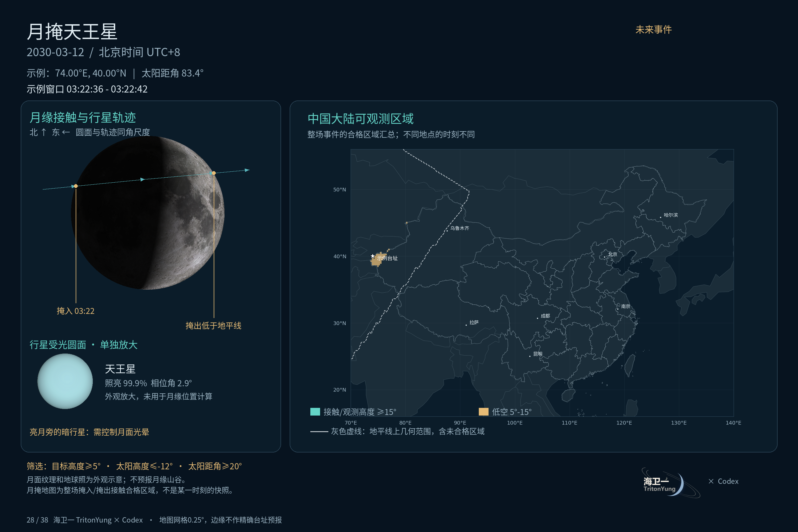Click the 北京 city label on the map
Screen dimensions: 798x532
click(x=612, y=254)
